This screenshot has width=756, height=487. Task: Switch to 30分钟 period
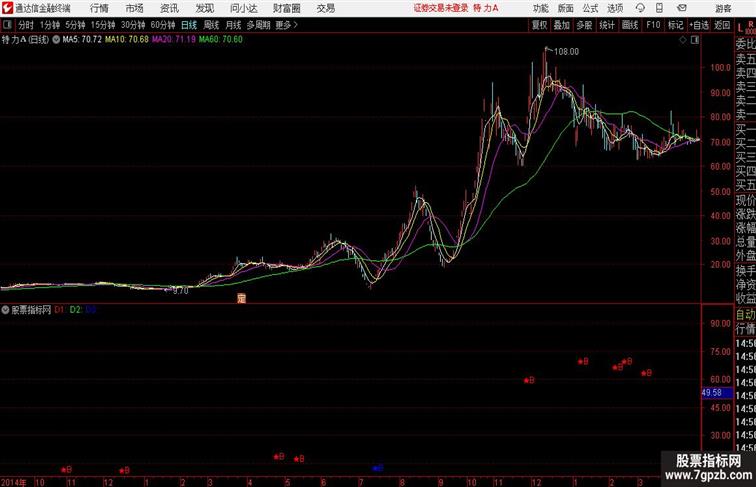133,25
